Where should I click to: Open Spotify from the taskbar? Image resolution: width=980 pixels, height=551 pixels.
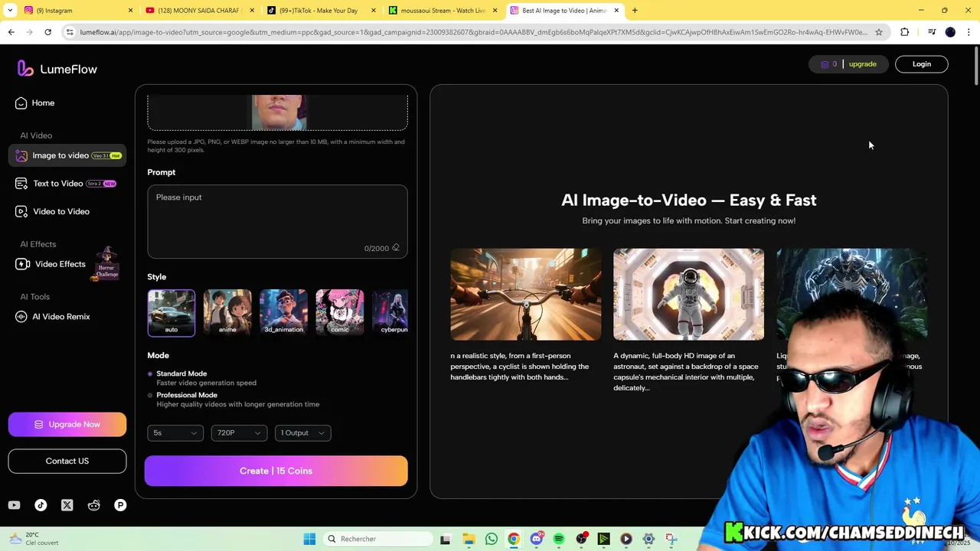(x=559, y=539)
